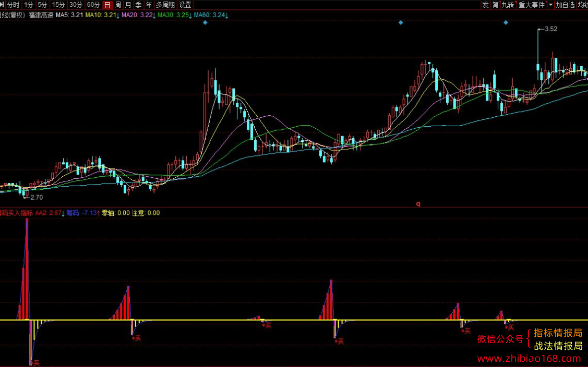
Task: Toggle the 简 simplified view button
Action: point(495,5)
